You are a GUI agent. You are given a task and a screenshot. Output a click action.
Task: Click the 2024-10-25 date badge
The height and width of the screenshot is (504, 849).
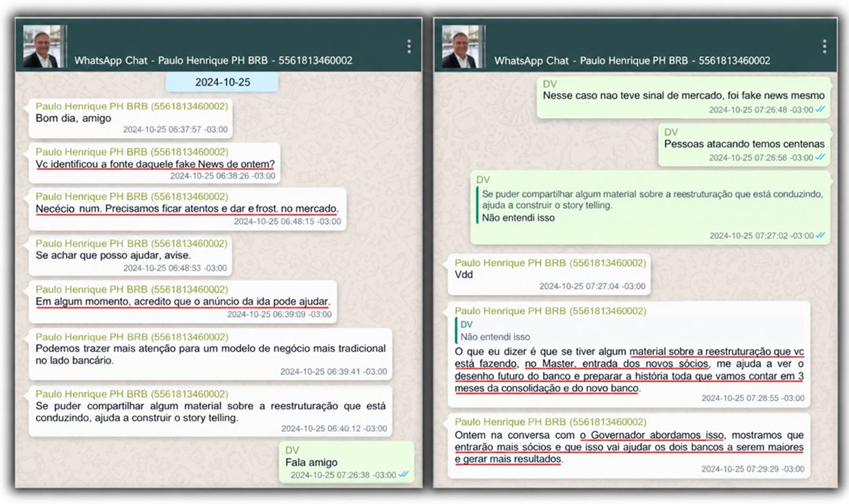click(x=222, y=82)
